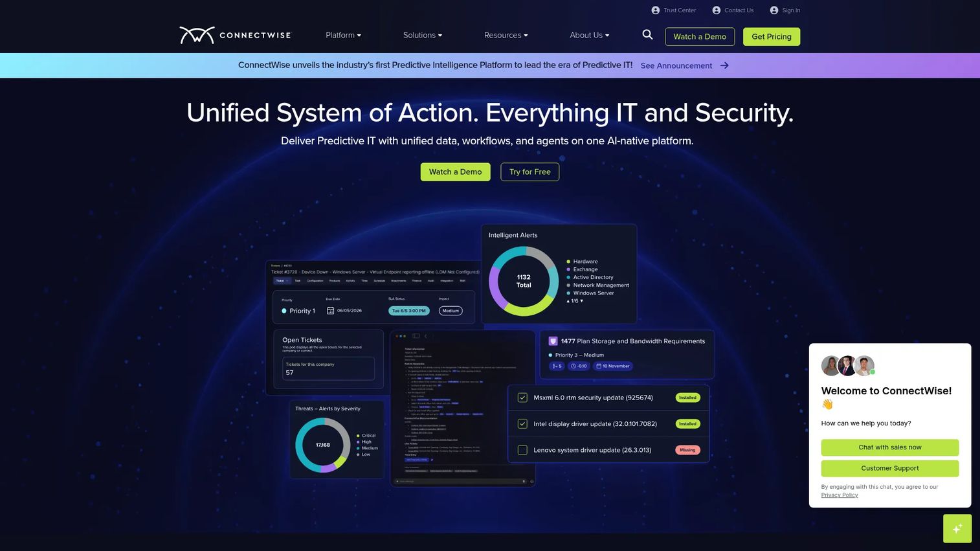This screenshot has width=980, height=551.
Task: Expand the Solutions menu
Action: coord(423,35)
